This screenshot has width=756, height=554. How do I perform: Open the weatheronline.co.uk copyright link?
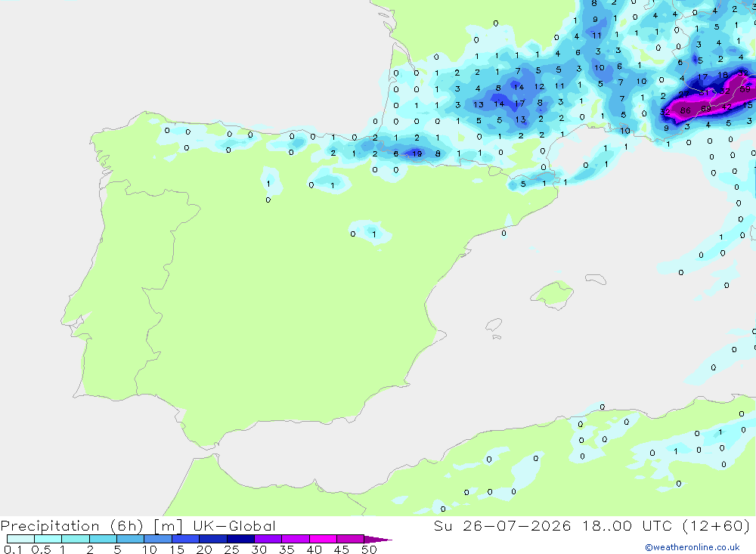[692, 547]
